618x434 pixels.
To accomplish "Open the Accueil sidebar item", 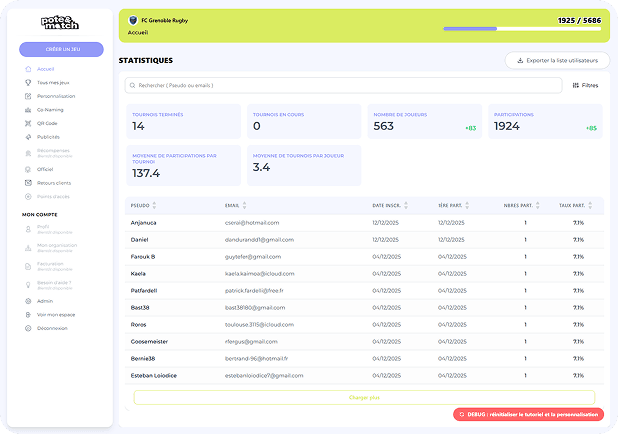I will pyautogui.click(x=45, y=69).
